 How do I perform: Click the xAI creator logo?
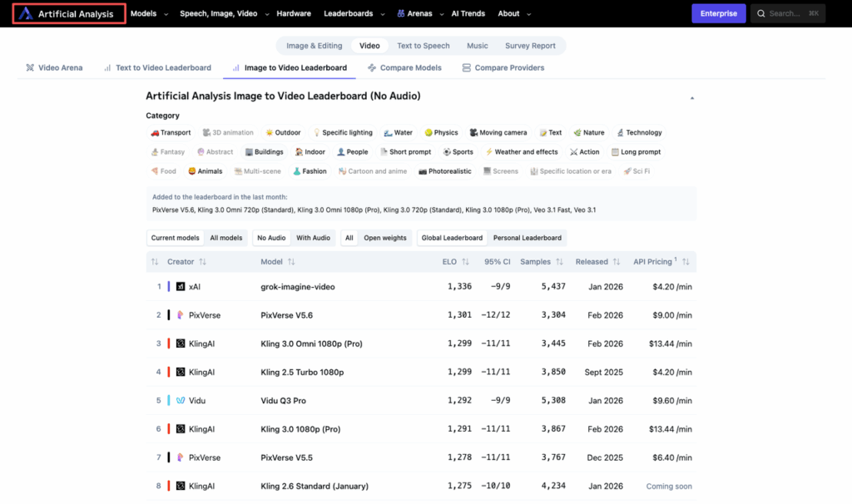(x=181, y=286)
